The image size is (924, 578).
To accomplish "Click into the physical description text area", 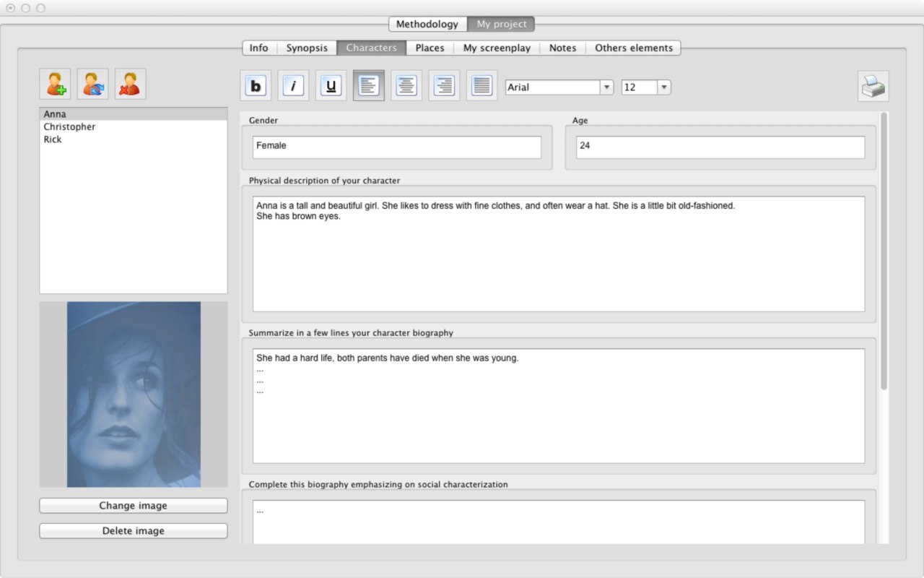I will (x=559, y=254).
